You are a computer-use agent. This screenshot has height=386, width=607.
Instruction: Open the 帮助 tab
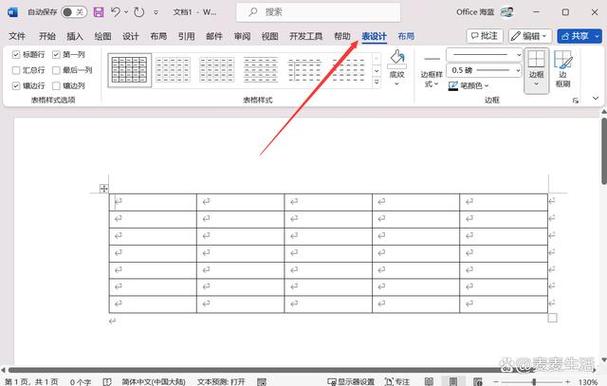[x=342, y=36]
